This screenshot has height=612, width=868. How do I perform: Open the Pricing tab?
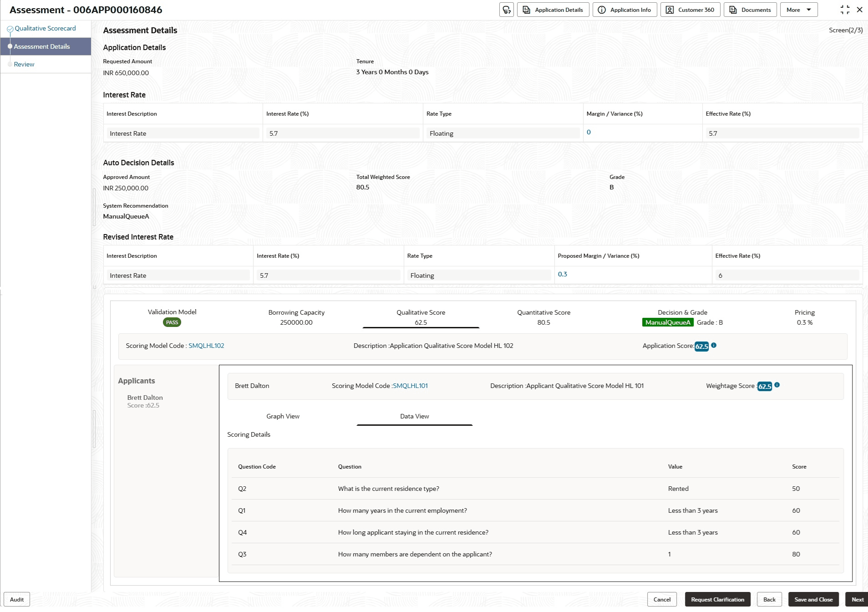click(x=805, y=317)
